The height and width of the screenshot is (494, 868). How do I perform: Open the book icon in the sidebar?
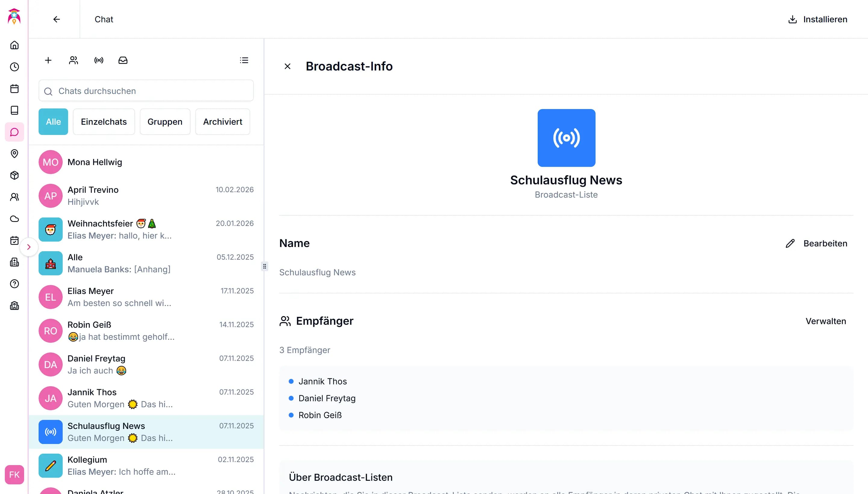pos(14,110)
